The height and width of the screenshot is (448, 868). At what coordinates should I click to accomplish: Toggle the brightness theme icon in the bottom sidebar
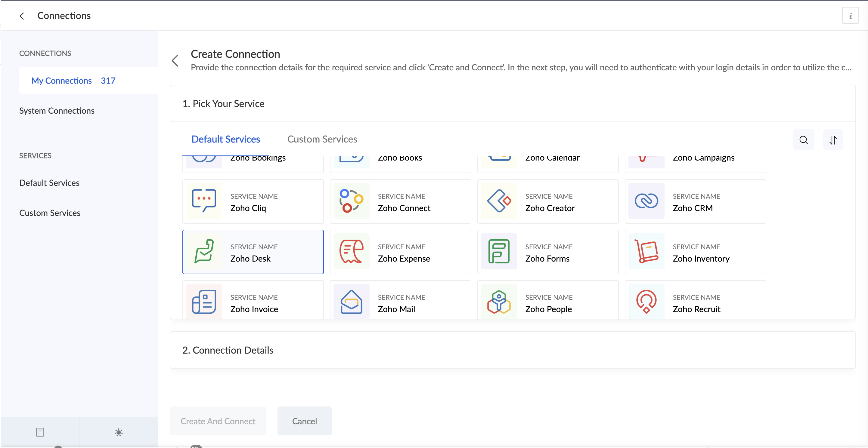(118, 432)
